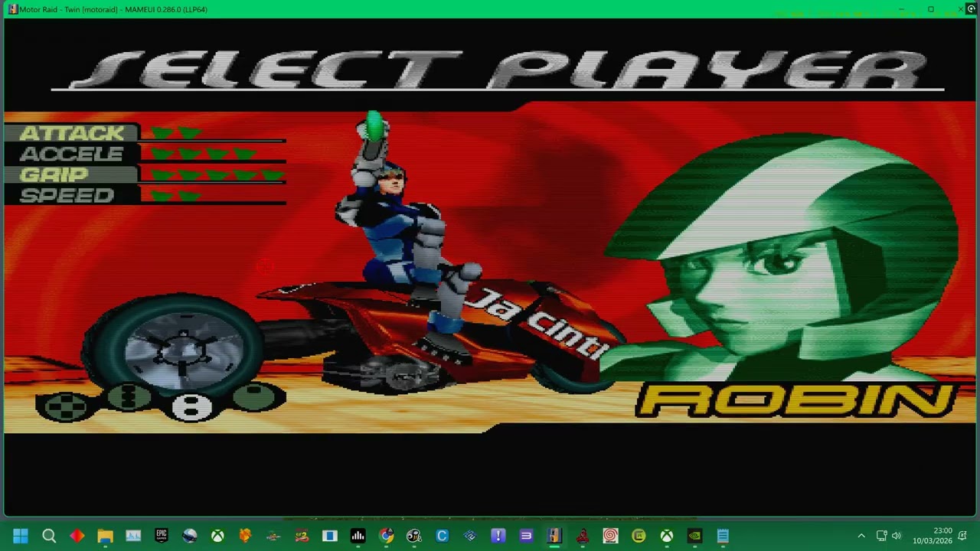Select the ACCELE stat label
This screenshot has width=980, height=551.
click(71, 154)
